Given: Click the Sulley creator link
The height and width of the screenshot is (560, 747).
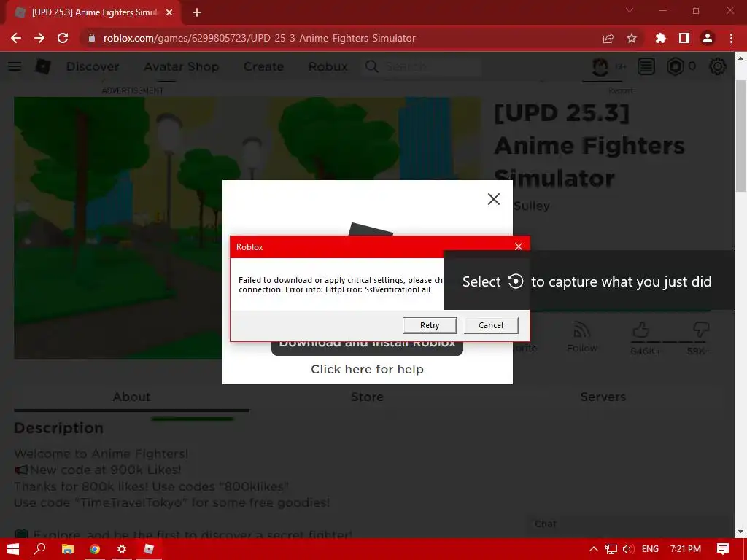Looking at the screenshot, I should point(532,206).
